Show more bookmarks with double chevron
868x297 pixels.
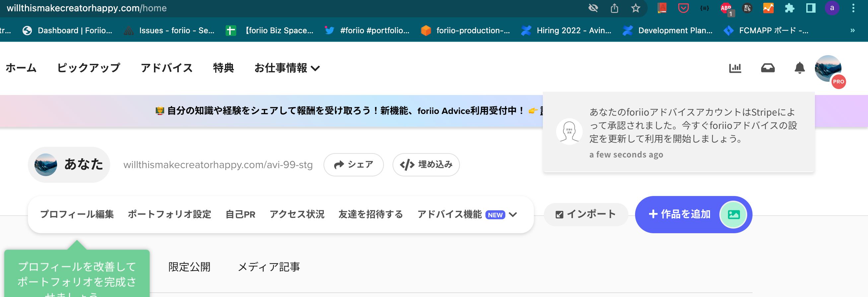852,30
